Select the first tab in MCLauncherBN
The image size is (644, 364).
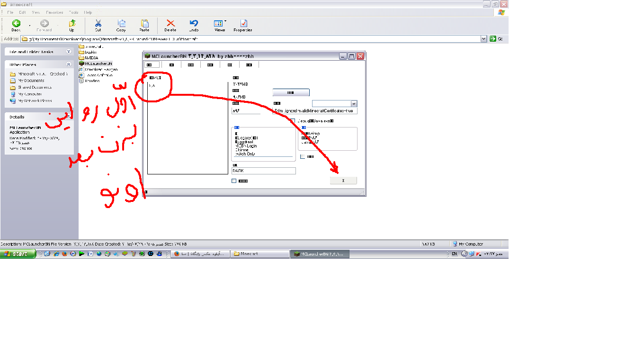coord(152,65)
